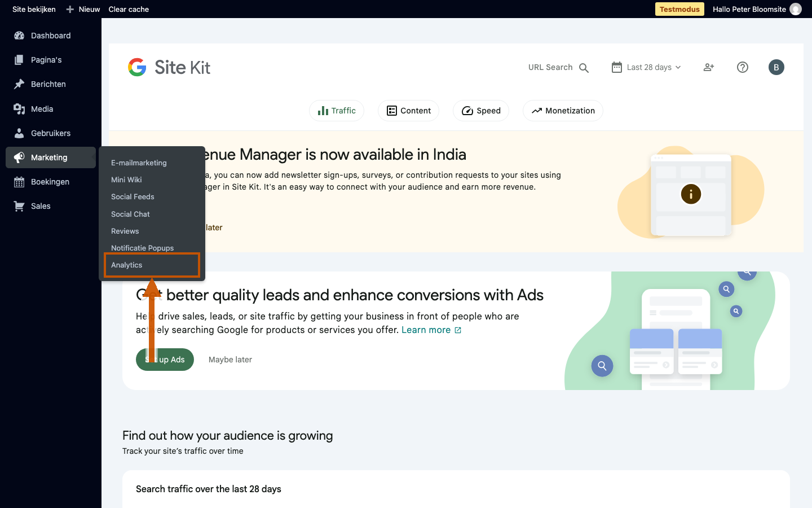The height and width of the screenshot is (508, 812).
Task: Click the add user sharing icon
Action: (x=709, y=67)
